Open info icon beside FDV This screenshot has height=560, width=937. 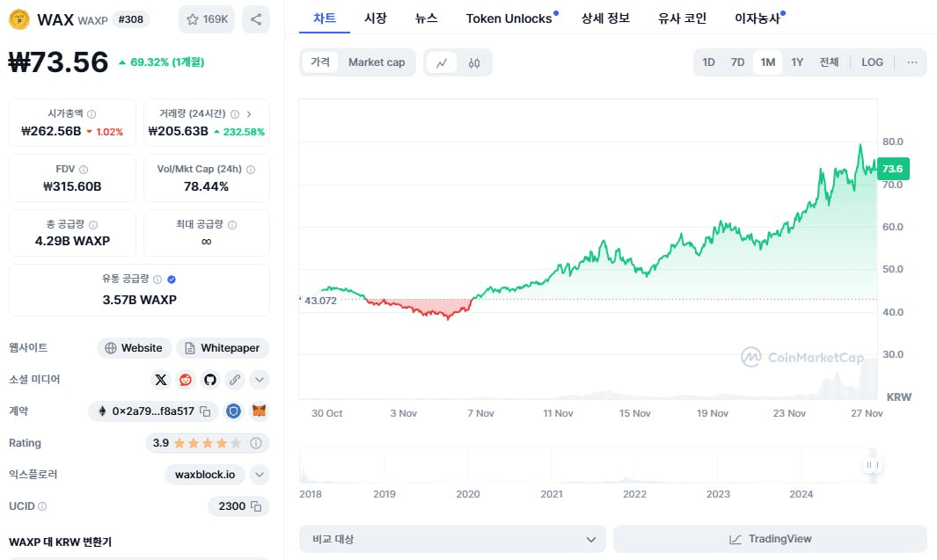84,170
